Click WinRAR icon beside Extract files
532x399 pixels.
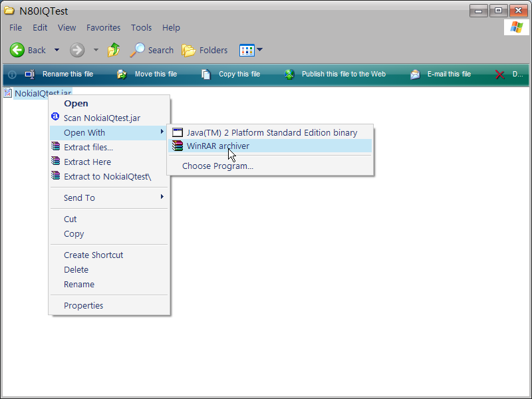[x=55, y=146]
